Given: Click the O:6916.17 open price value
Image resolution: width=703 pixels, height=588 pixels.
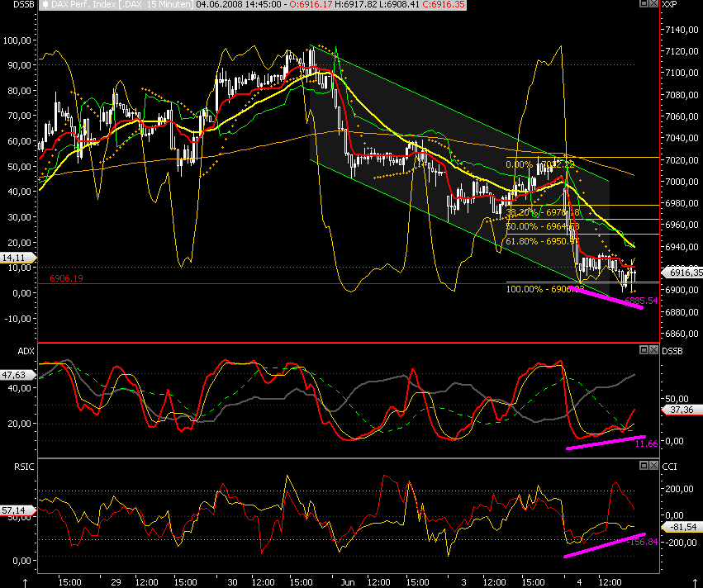Looking at the screenshot, I should tap(311, 4).
